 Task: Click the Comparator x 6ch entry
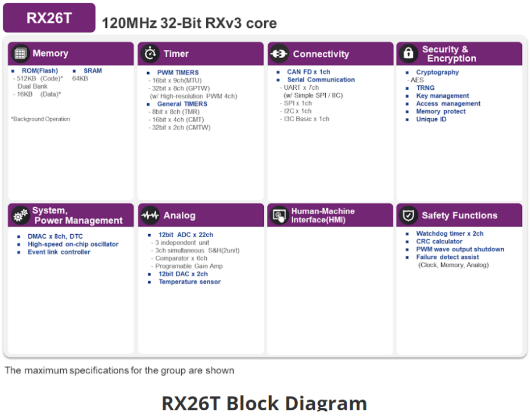(179, 258)
